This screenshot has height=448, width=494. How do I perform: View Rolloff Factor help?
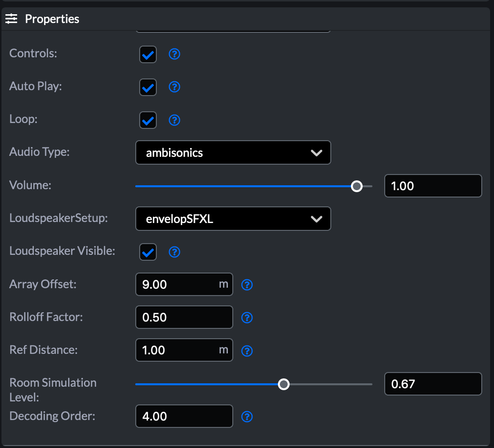247,318
